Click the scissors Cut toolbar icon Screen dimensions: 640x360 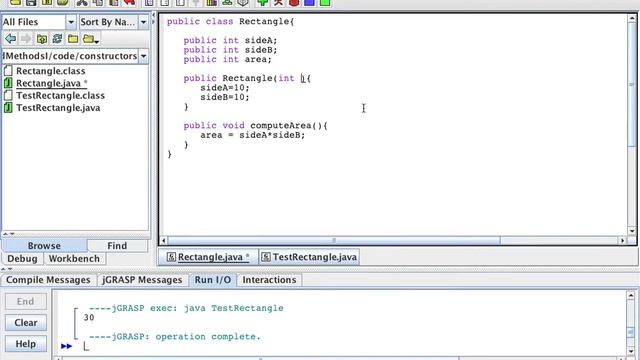click(82, 2)
